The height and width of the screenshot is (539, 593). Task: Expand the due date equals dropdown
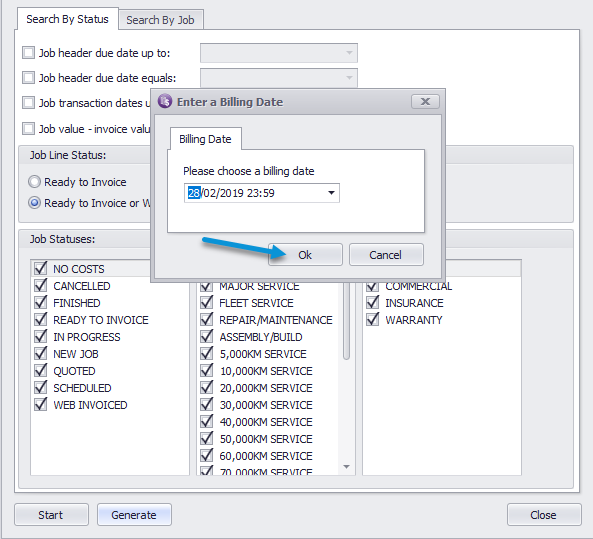click(349, 78)
